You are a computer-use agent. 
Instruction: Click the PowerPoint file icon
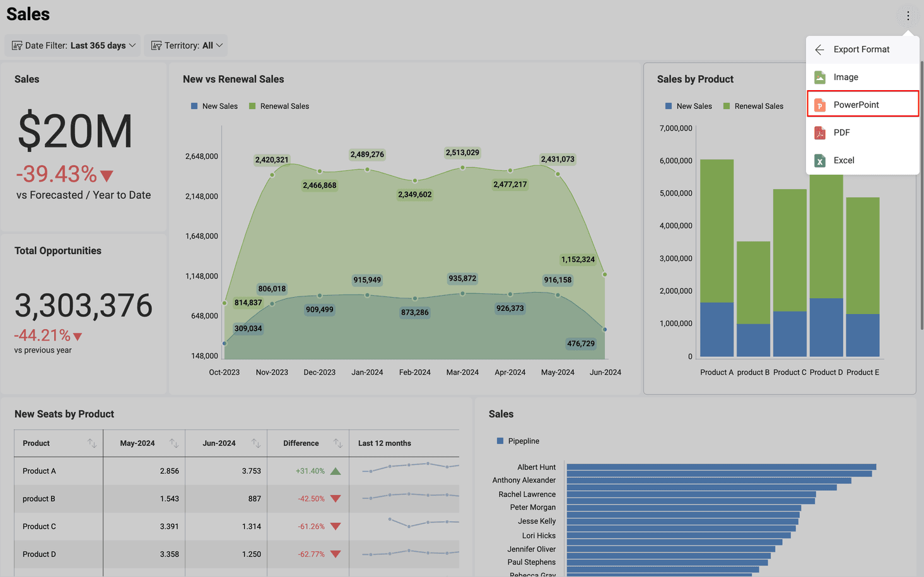pyautogui.click(x=820, y=105)
